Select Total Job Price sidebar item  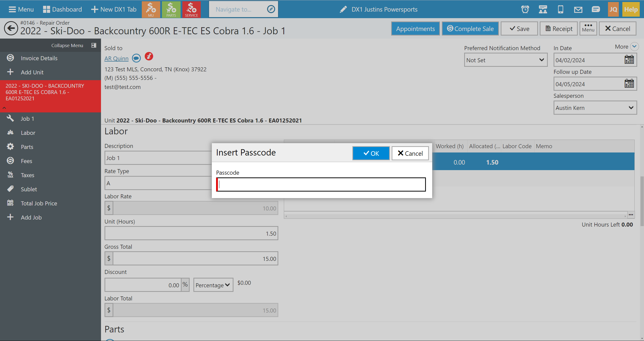[39, 203]
